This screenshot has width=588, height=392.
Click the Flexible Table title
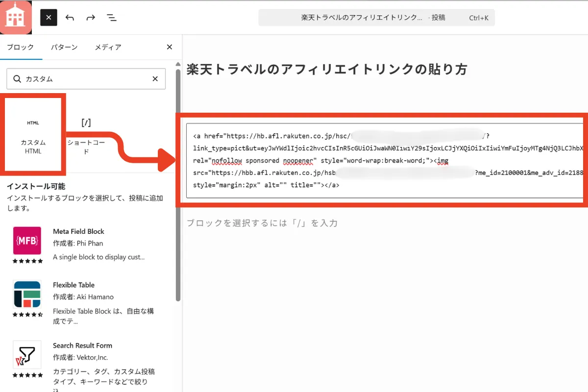(73, 285)
